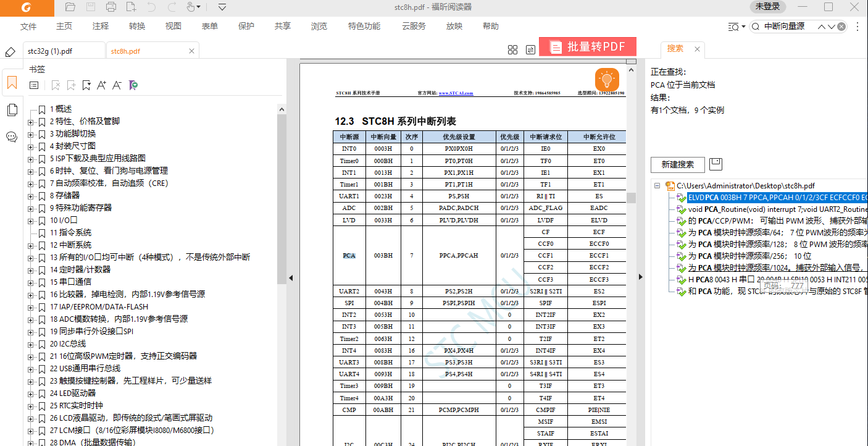Open the pages thumbnail sidebar icon
Image resolution: width=868 pixels, height=446 pixels.
tap(12, 110)
